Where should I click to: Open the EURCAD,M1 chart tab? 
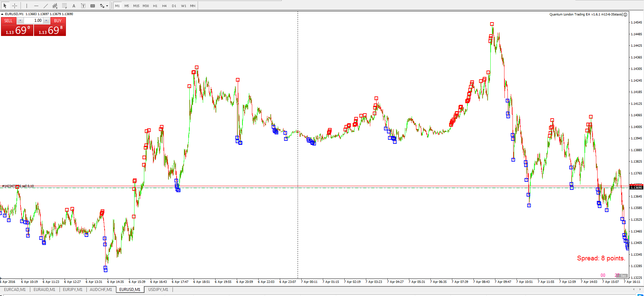15,290
